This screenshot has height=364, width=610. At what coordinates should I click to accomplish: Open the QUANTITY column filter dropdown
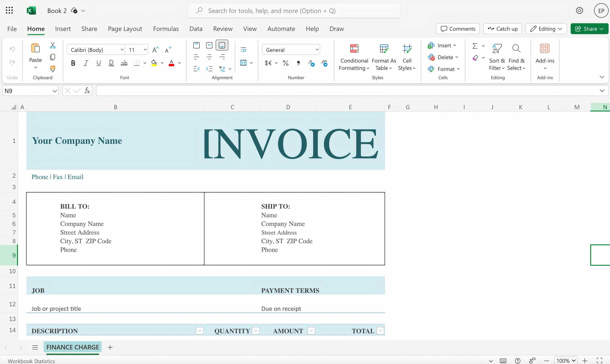256,331
